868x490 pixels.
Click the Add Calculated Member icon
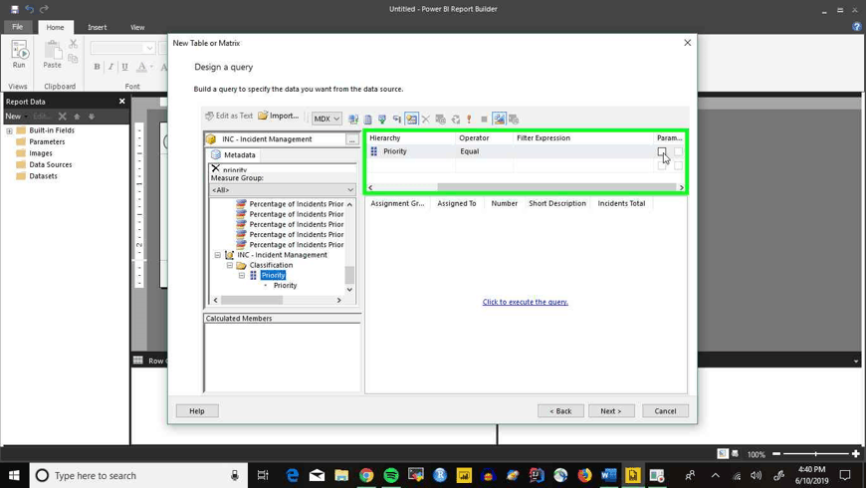[367, 120]
